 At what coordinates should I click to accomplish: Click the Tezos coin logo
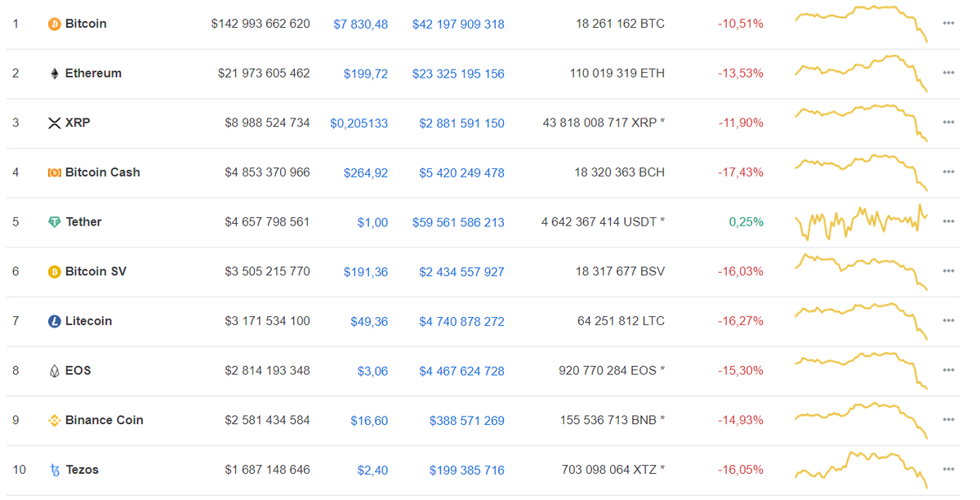55,470
